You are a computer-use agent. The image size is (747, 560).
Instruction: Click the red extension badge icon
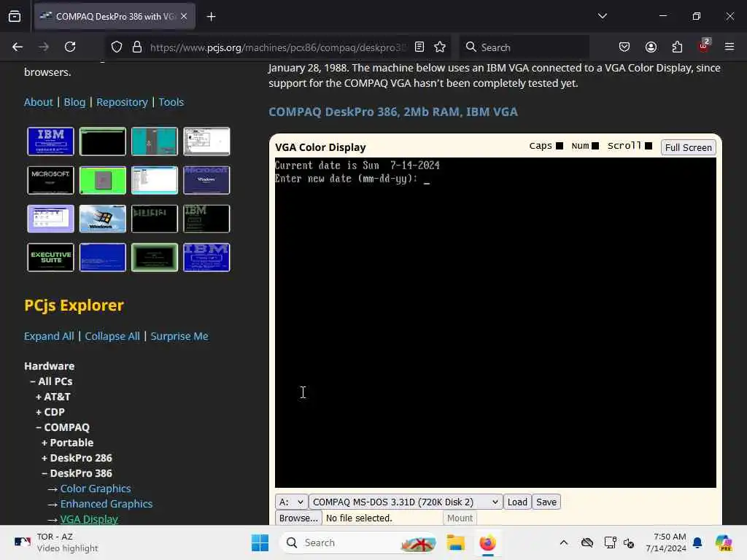click(704, 46)
